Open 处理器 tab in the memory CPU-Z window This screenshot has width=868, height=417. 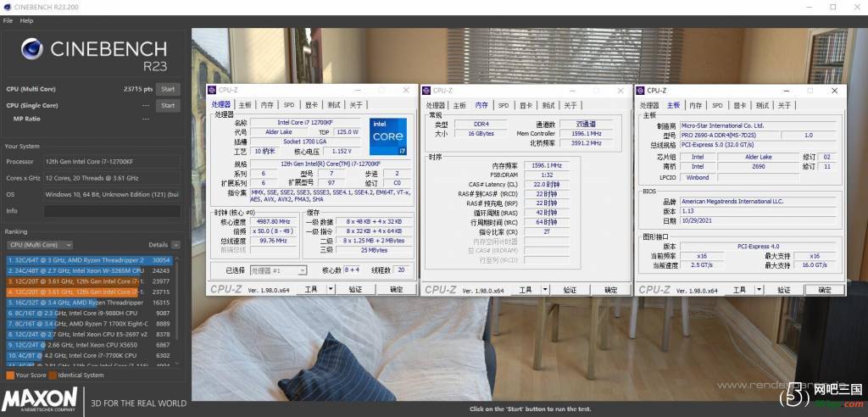[x=436, y=105]
